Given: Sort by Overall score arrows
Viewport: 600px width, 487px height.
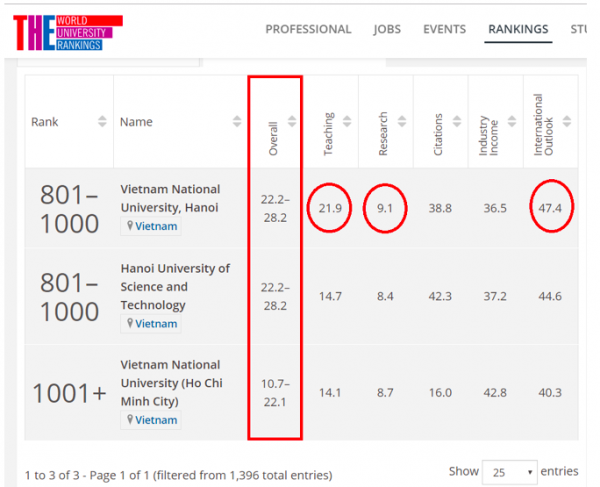Looking at the screenshot, I should tap(291, 122).
